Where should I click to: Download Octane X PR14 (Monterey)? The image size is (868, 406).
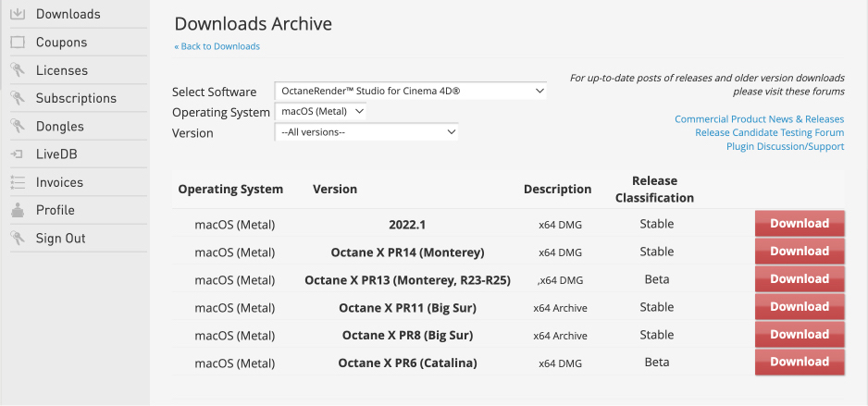click(x=800, y=252)
